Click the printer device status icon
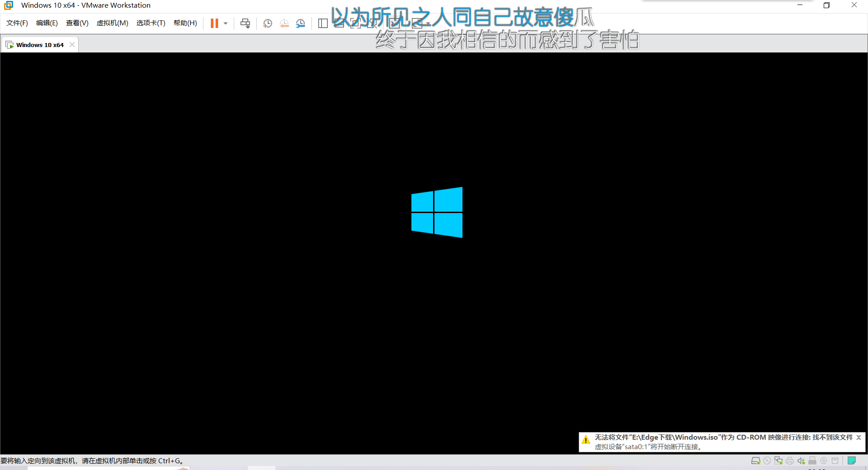 tap(790, 461)
